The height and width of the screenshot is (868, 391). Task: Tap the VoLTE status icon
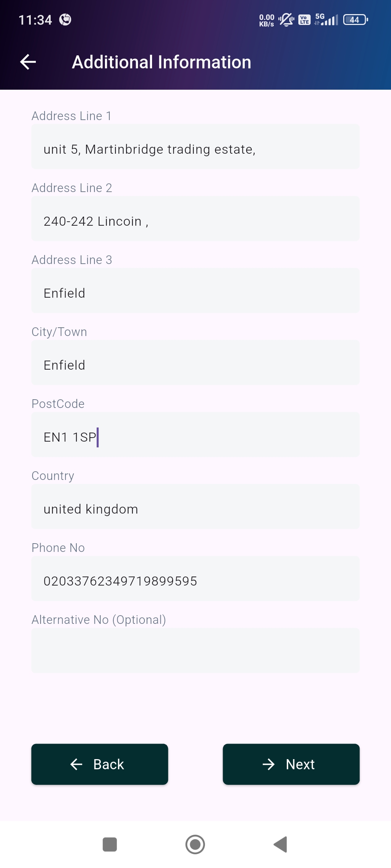pos(304,20)
